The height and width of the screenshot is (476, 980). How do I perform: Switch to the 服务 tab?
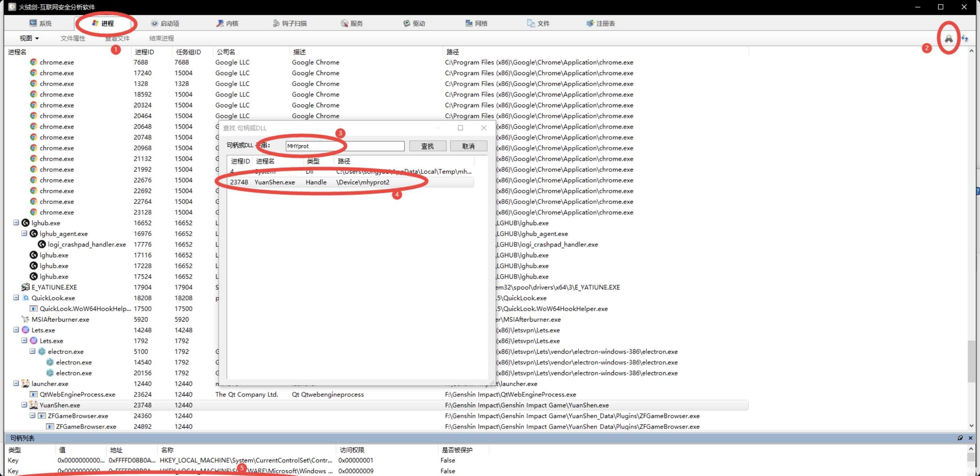352,23
